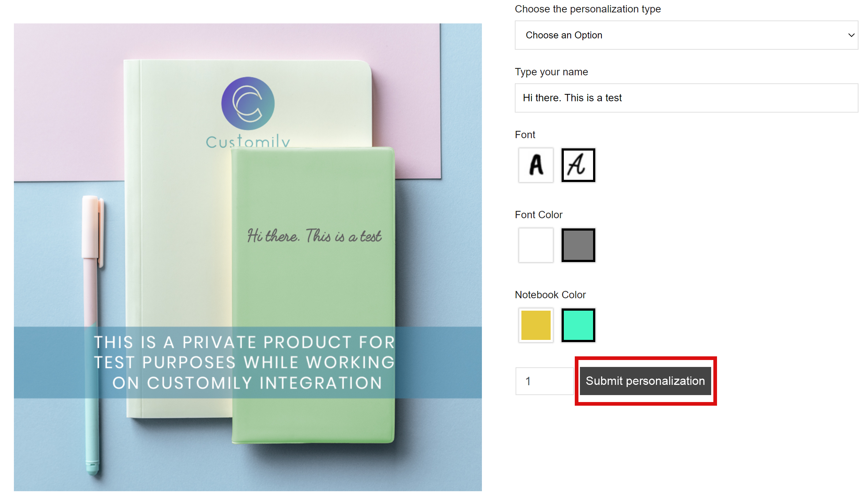The width and height of the screenshot is (864, 504).
Task: Click the 'Notebook Color' label
Action: click(x=550, y=295)
